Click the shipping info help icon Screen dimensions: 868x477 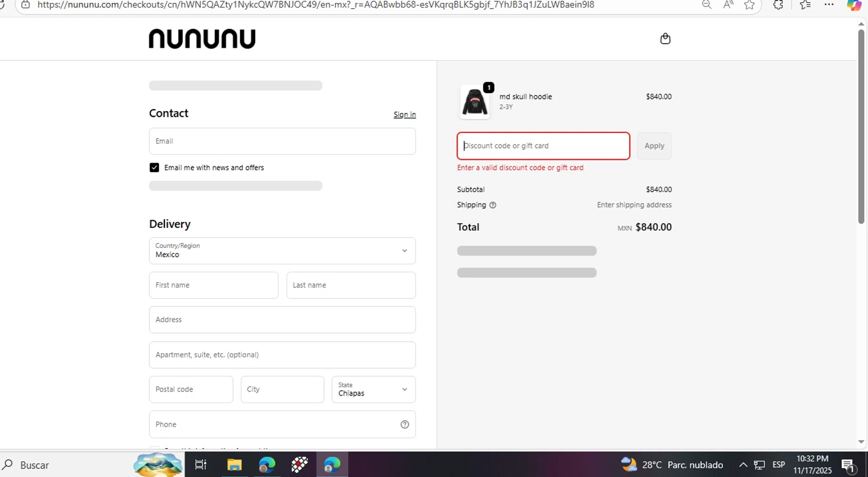tap(493, 205)
